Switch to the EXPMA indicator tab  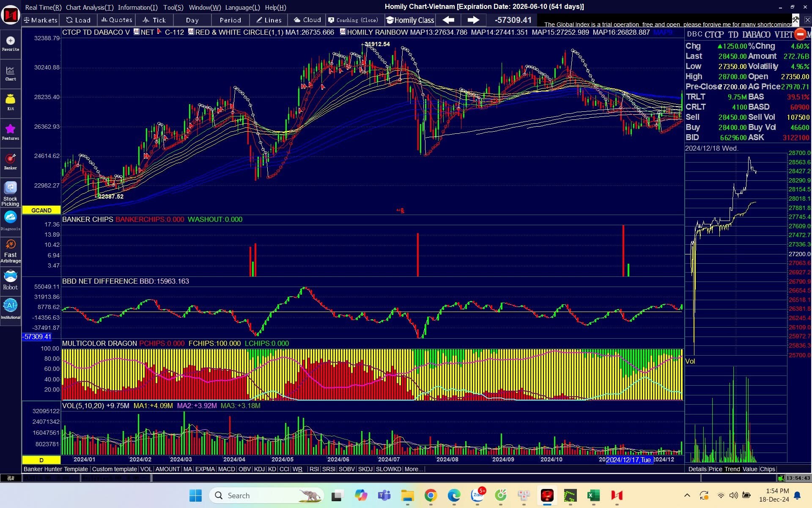coord(205,469)
